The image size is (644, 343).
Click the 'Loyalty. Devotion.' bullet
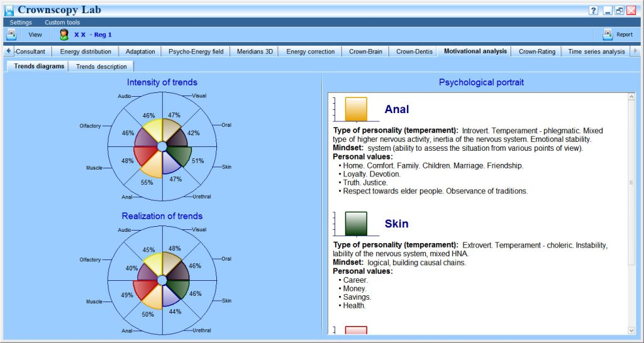tap(372, 174)
